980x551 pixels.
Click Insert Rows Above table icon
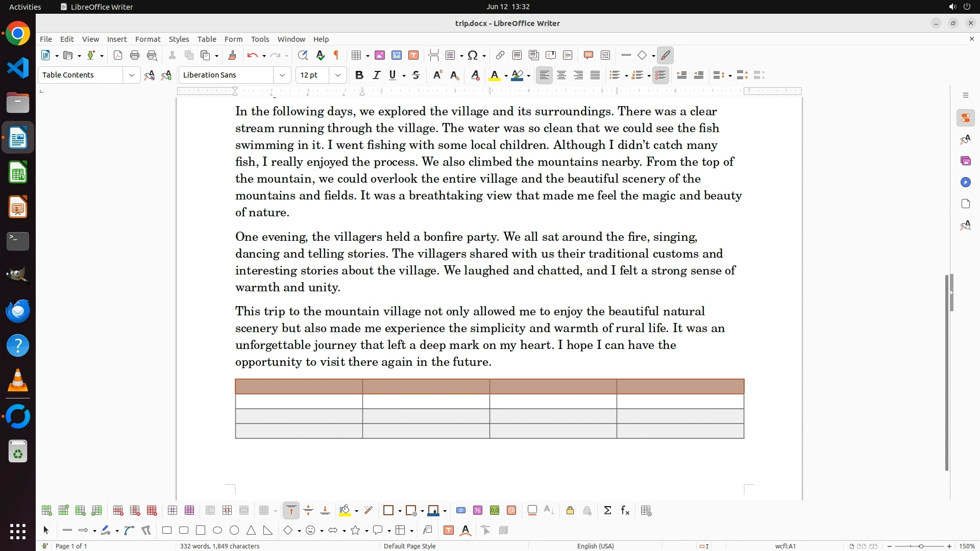46,511
